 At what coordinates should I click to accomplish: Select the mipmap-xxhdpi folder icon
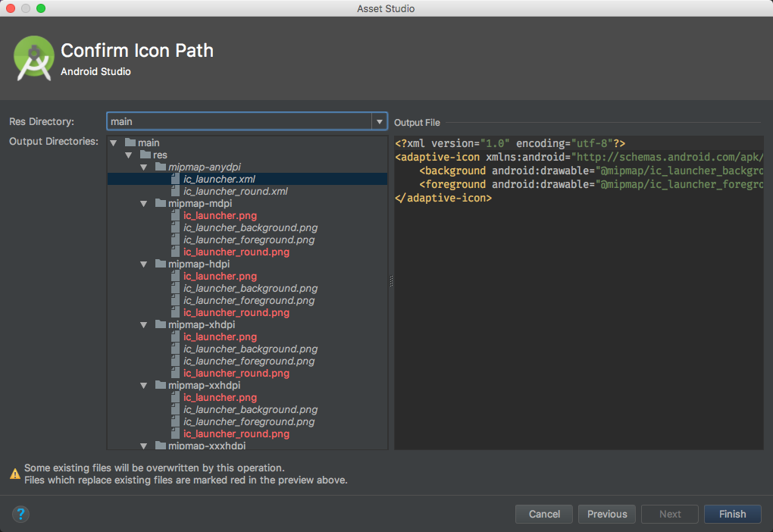161,385
